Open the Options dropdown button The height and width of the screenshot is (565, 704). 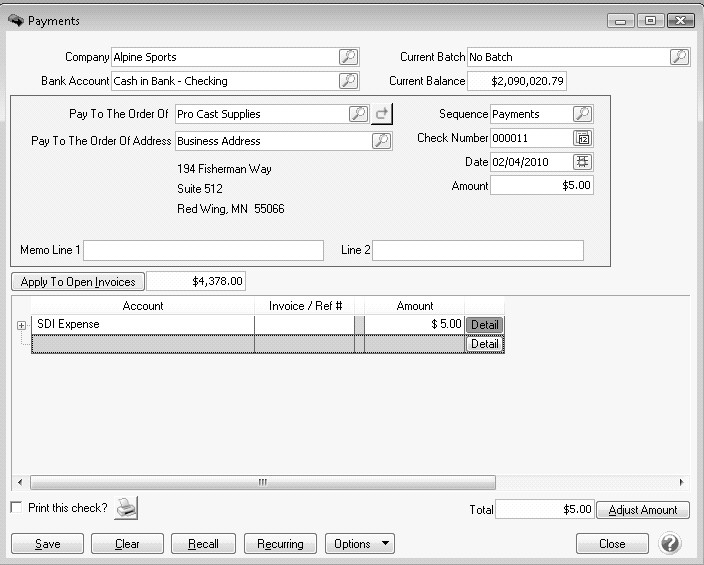pyautogui.click(x=359, y=544)
